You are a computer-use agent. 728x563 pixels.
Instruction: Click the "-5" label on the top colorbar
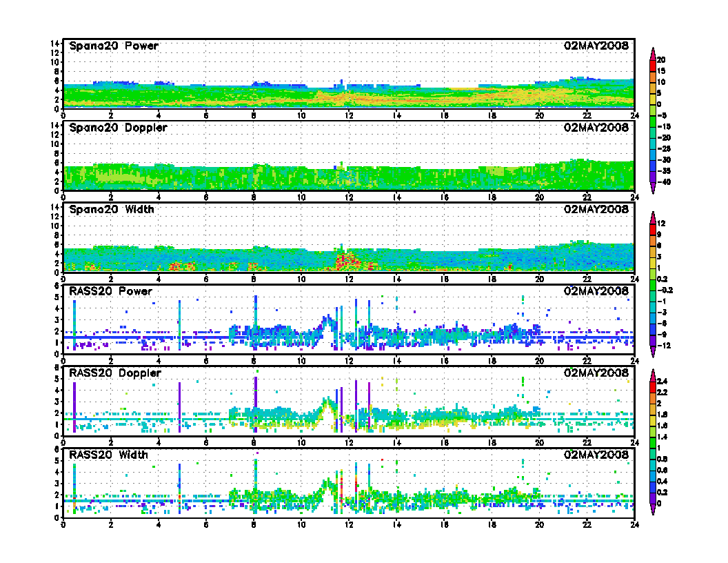pos(662,115)
